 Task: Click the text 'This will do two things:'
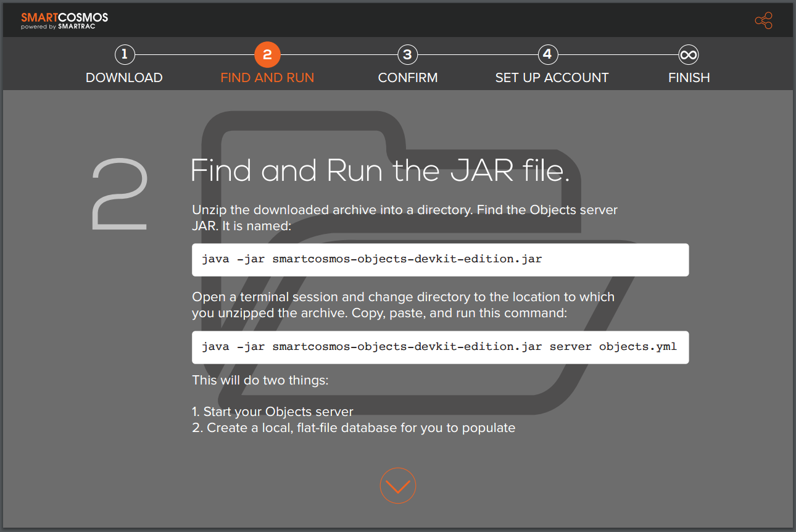pos(260,380)
